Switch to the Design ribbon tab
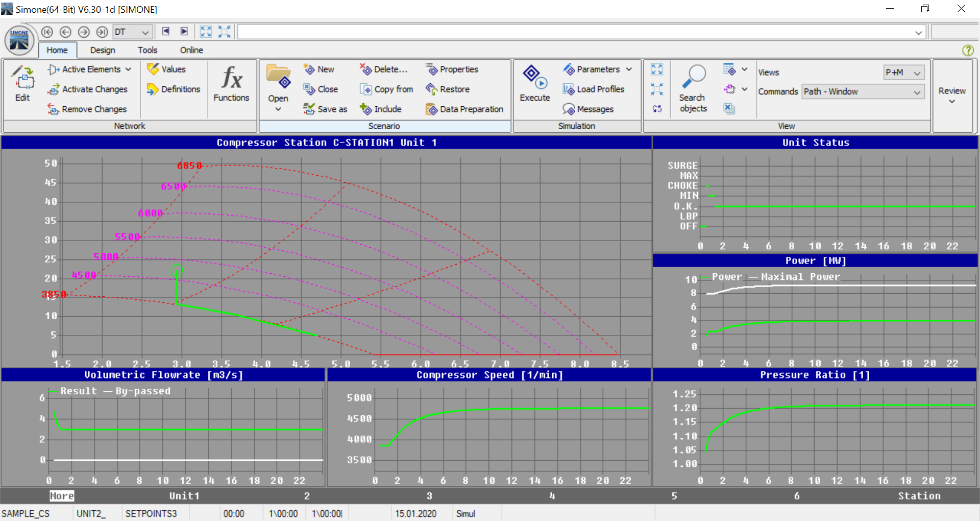The height and width of the screenshot is (521, 980). (x=103, y=50)
